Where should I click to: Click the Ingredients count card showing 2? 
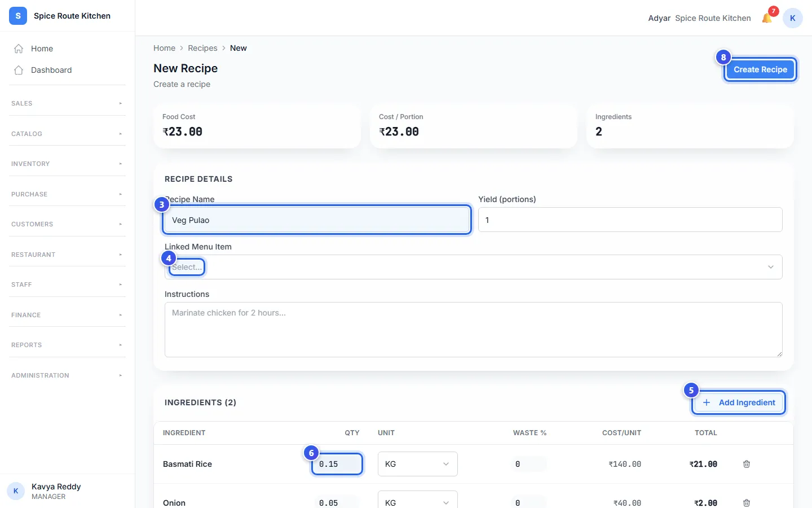(690, 126)
